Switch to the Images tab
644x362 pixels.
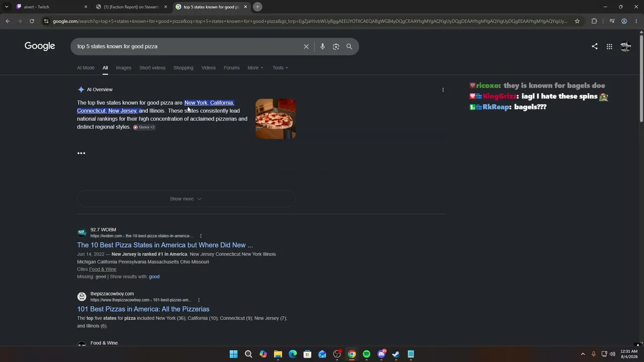point(123,68)
